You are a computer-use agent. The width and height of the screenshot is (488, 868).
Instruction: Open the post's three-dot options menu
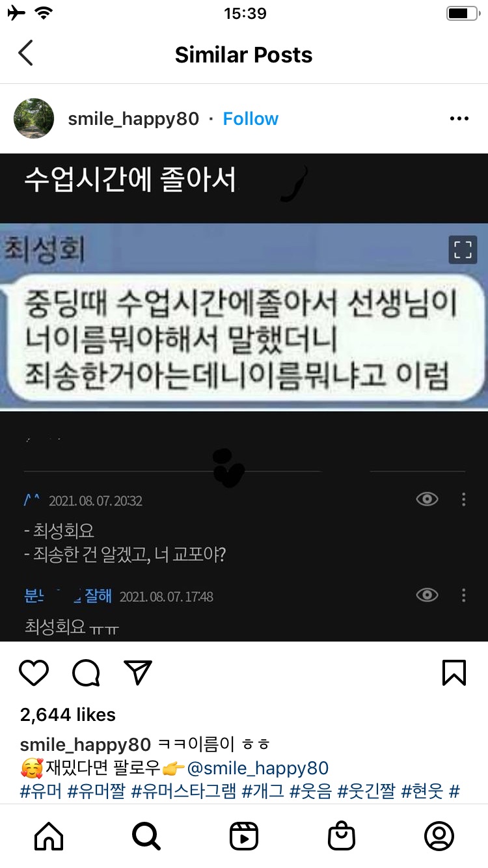tap(459, 118)
